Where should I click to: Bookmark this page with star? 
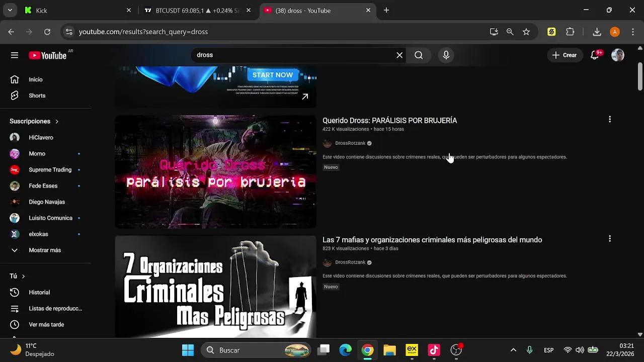click(526, 32)
